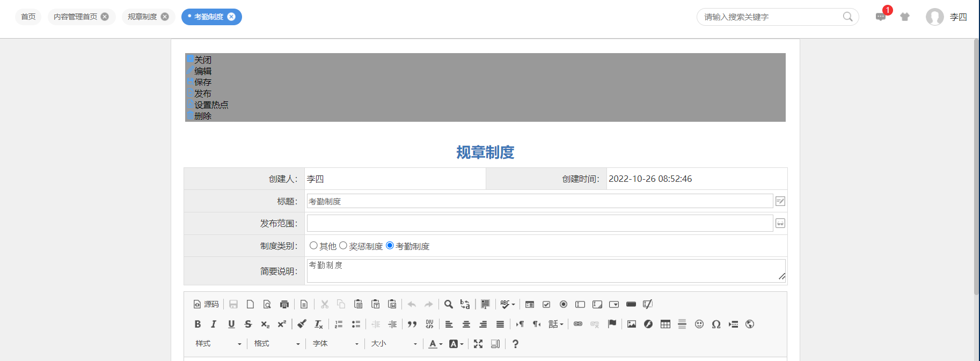Open the text color dropdown
Screen dimensions: 980x361
click(435, 344)
